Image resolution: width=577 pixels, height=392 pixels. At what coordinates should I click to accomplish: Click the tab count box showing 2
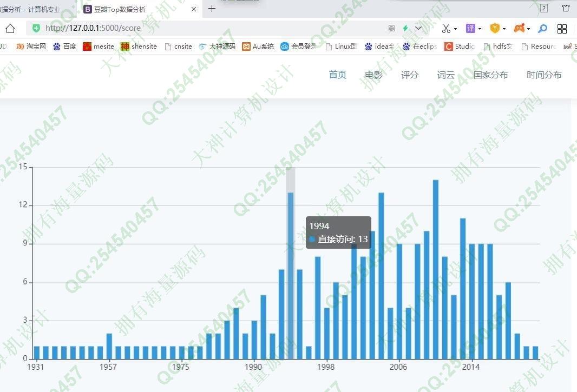click(544, 8)
